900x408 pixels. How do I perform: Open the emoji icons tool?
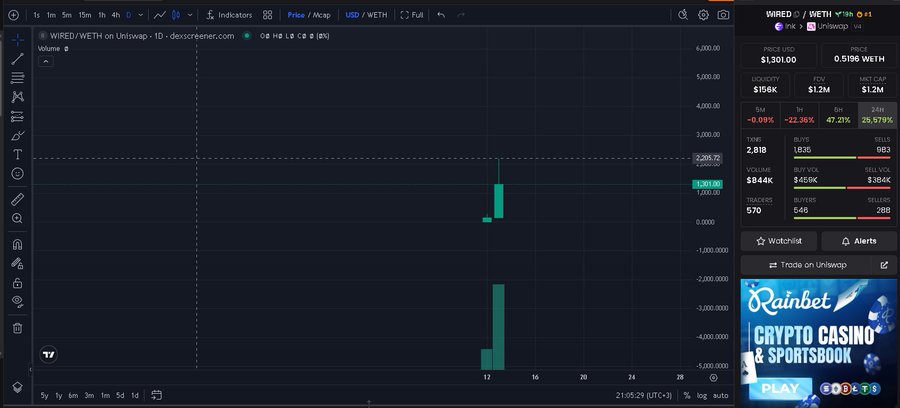[x=18, y=173]
